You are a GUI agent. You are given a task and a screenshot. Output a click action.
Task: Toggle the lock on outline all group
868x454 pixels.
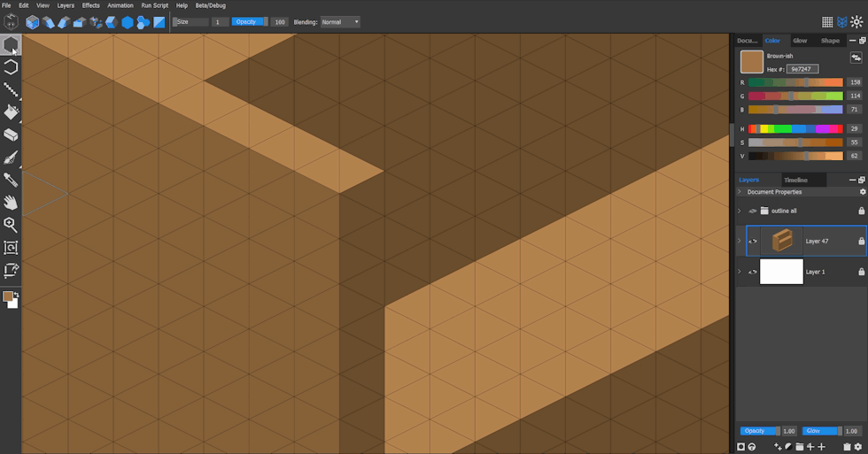[861, 211]
